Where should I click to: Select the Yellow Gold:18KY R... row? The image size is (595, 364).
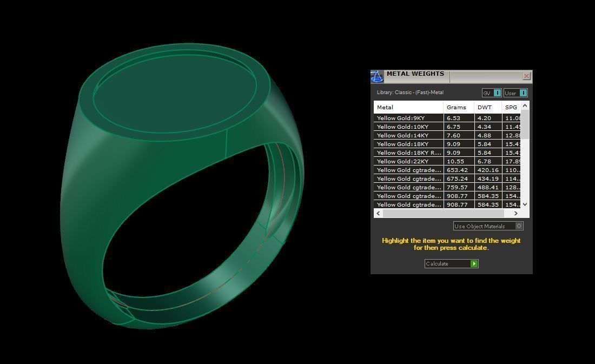coord(447,153)
